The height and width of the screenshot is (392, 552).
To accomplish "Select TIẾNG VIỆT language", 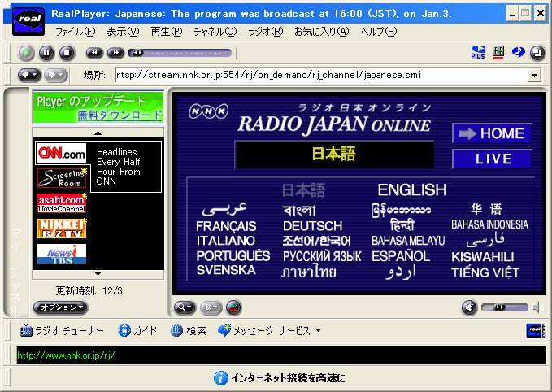I will point(485,272).
